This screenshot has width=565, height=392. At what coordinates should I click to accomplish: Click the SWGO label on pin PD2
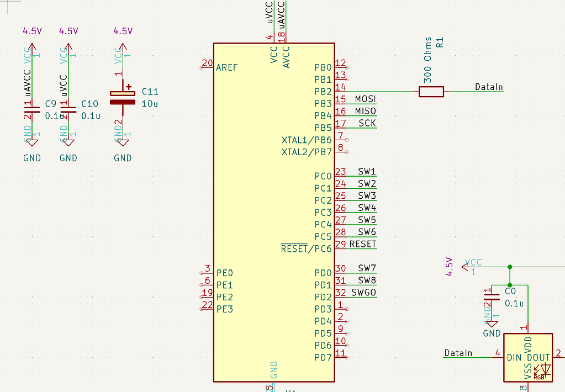(365, 293)
